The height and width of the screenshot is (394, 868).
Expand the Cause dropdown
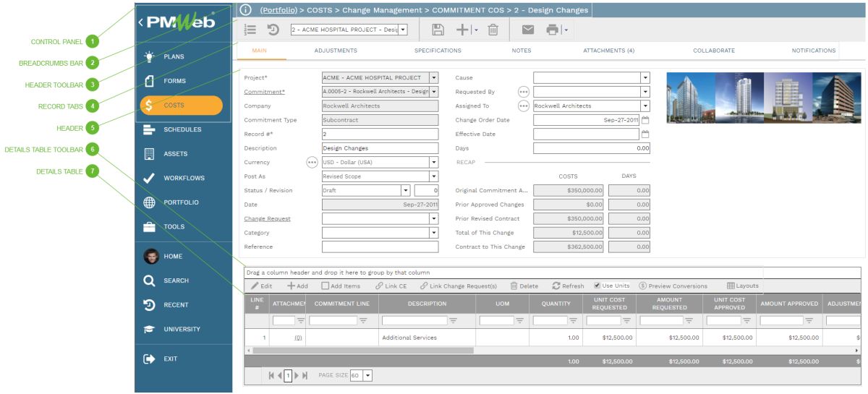pyautogui.click(x=645, y=77)
